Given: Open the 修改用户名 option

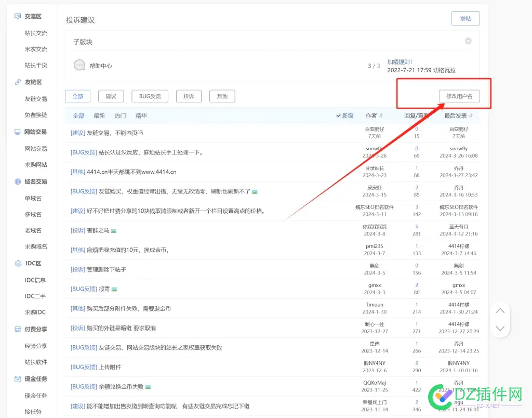Looking at the screenshot, I should pos(458,97).
